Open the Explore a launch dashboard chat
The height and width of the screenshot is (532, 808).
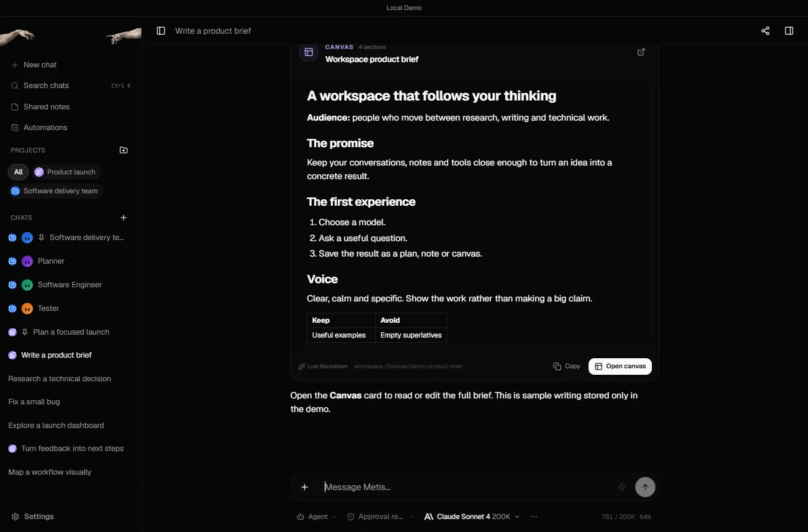pyautogui.click(x=70, y=426)
